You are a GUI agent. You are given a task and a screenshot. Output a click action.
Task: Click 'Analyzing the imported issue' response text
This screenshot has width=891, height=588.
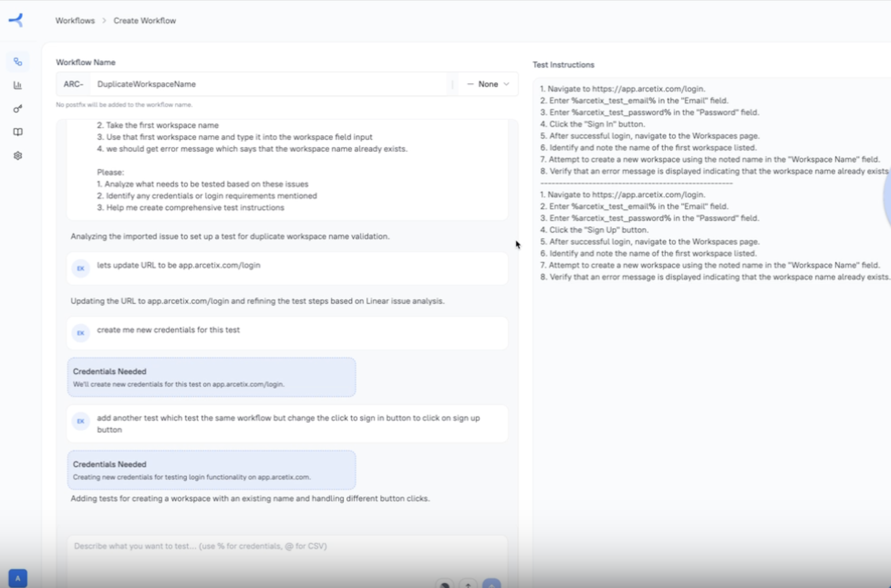pos(230,236)
